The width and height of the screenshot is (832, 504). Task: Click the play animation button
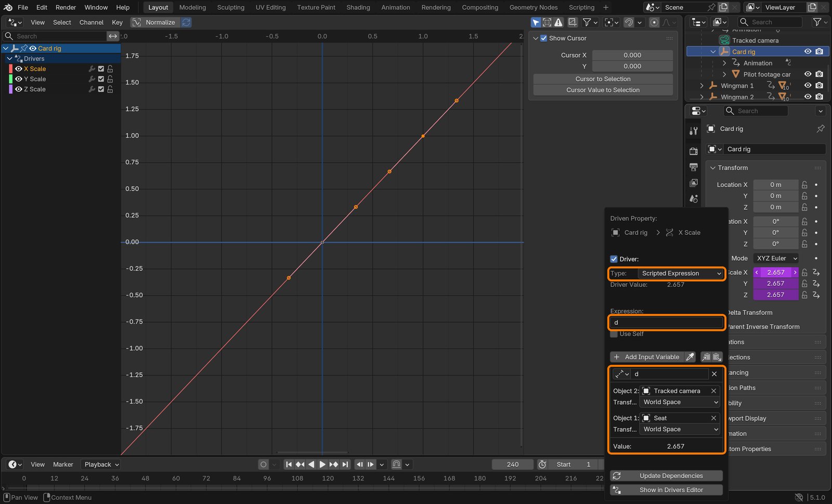click(x=322, y=465)
